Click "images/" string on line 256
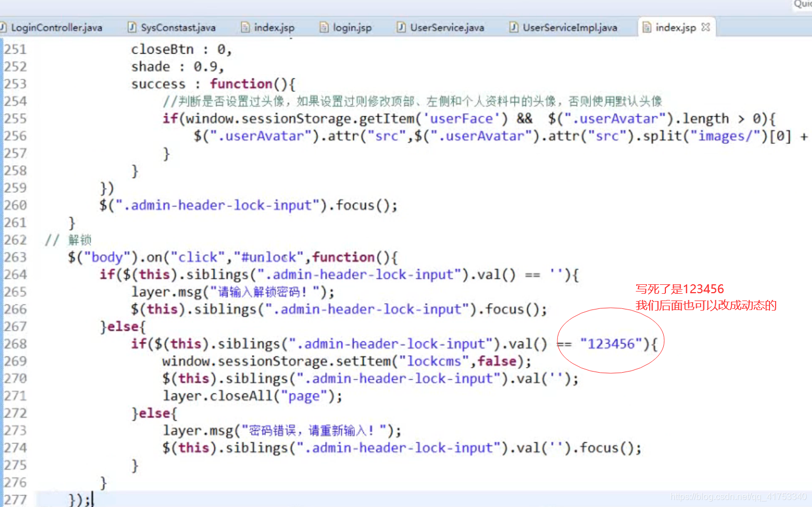 725,136
